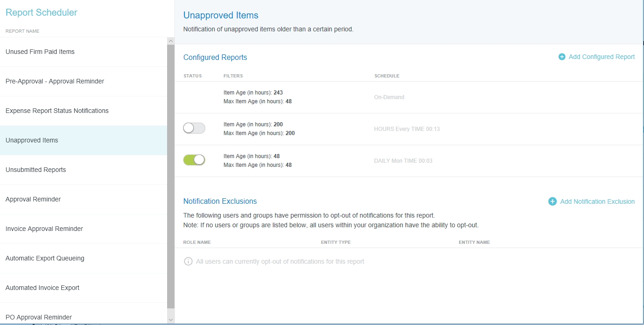Viewport: 644px width, 325px height.
Task: Open the On-Demand configured report row
Action: coord(389,97)
